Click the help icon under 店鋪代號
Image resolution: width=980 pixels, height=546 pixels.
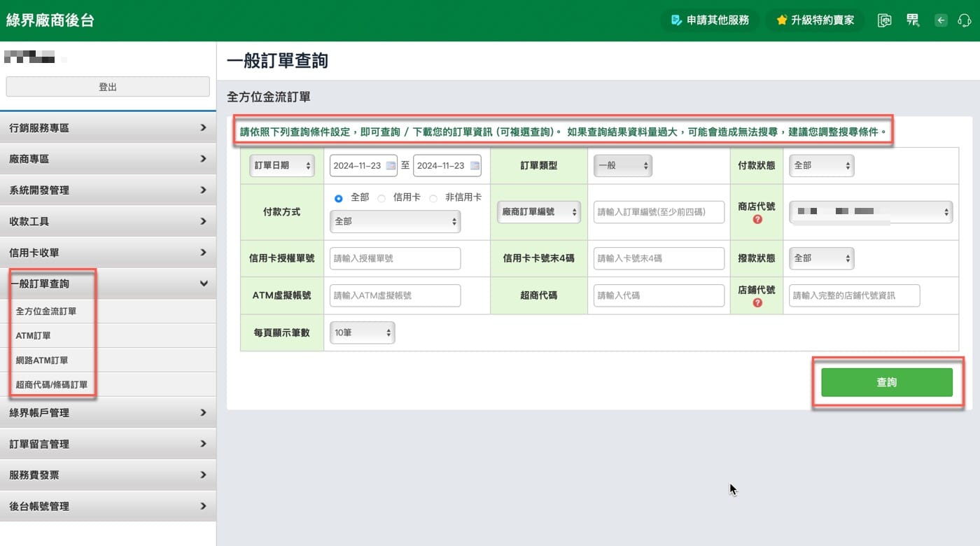(757, 303)
